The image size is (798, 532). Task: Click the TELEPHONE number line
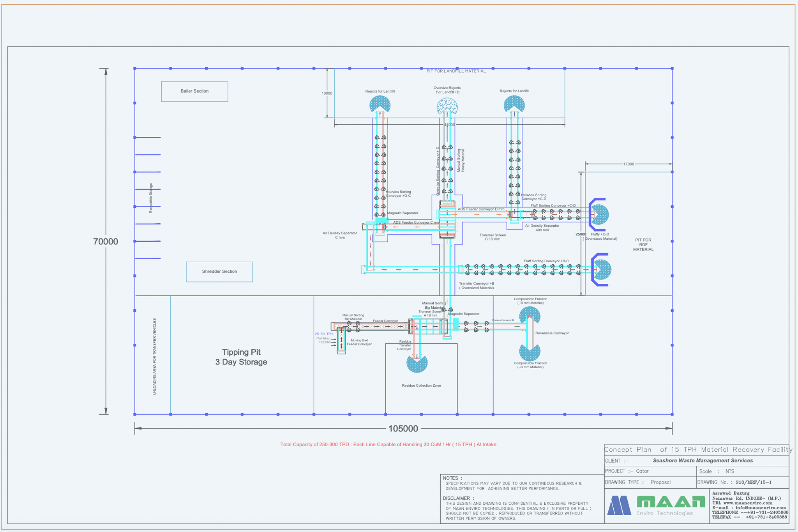(x=750, y=513)
